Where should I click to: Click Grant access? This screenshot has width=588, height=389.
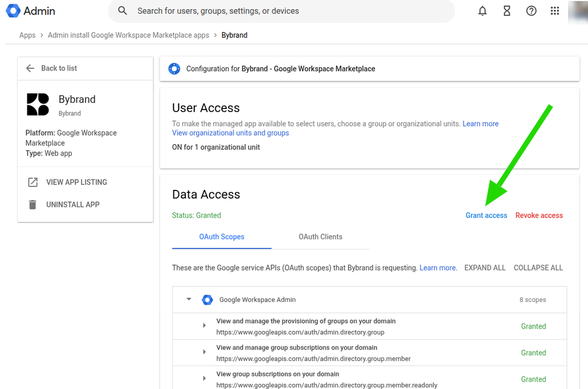(x=486, y=216)
